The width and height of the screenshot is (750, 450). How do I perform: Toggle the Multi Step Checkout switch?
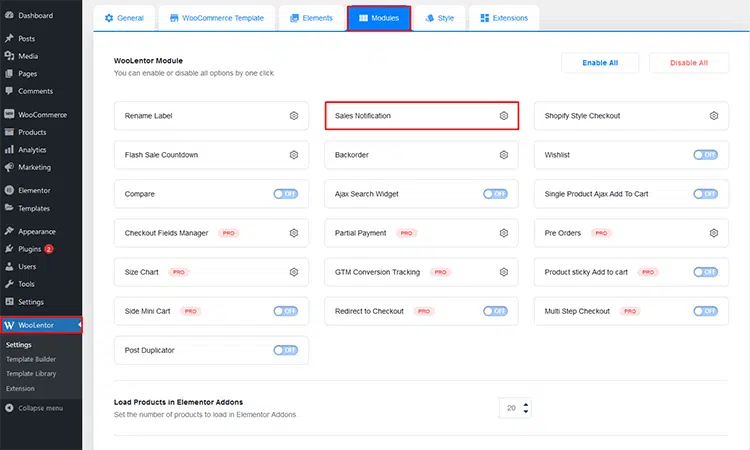[706, 311]
